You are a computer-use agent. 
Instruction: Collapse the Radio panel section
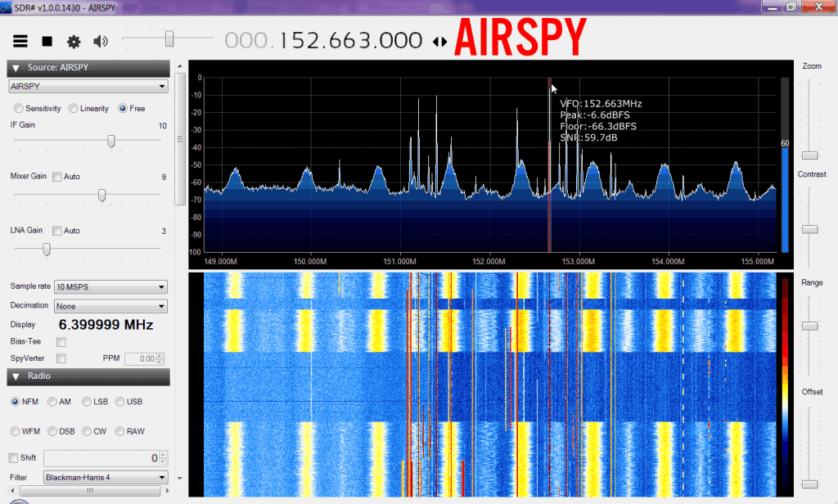pyautogui.click(x=16, y=376)
